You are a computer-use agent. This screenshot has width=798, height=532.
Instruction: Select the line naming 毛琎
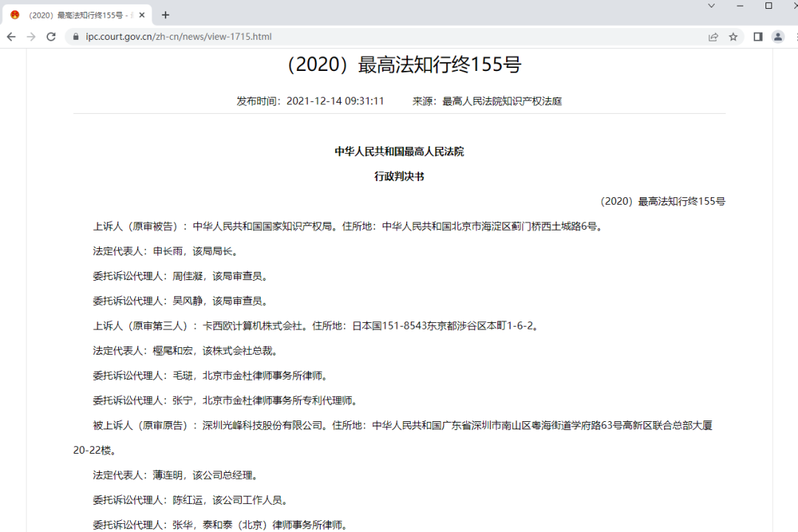(x=212, y=375)
